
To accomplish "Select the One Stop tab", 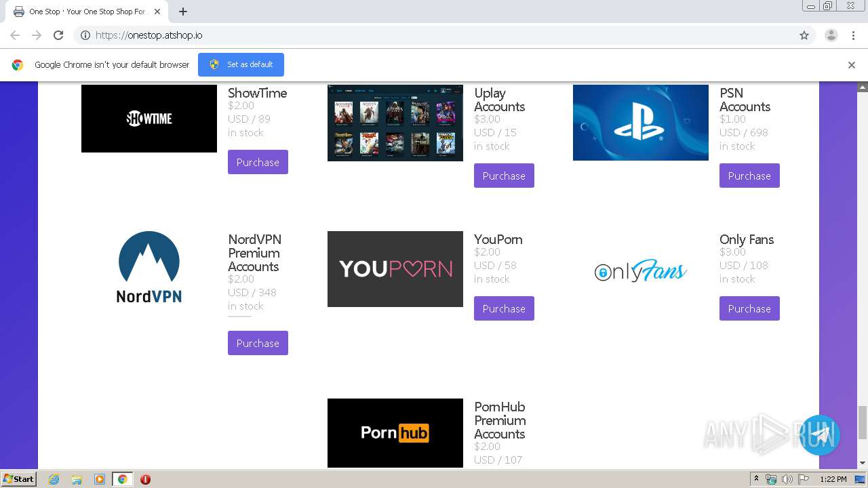I will click(x=87, y=12).
